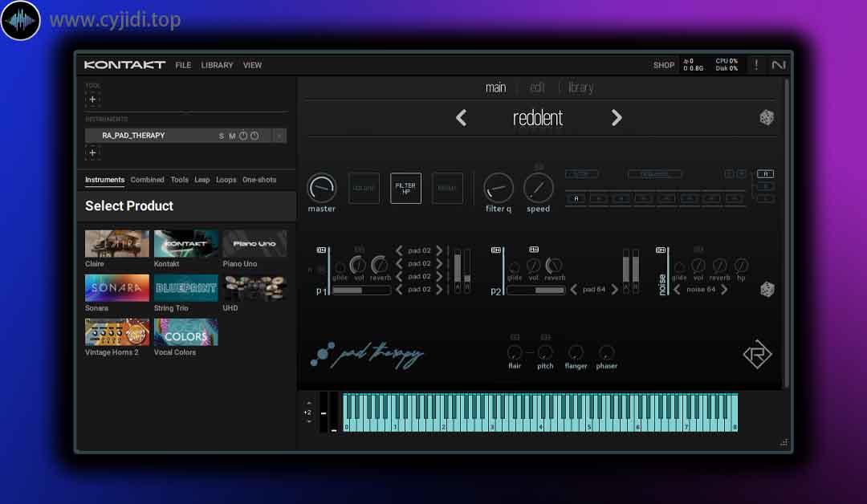
Task: Add a tool with the Tool plus icon
Action: coord(92,100)
